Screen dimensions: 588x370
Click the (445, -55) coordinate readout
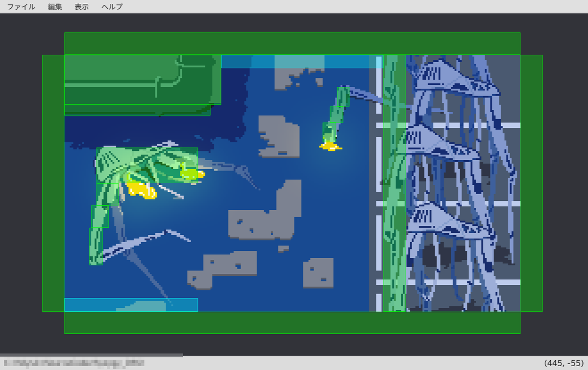coord(563,363)
